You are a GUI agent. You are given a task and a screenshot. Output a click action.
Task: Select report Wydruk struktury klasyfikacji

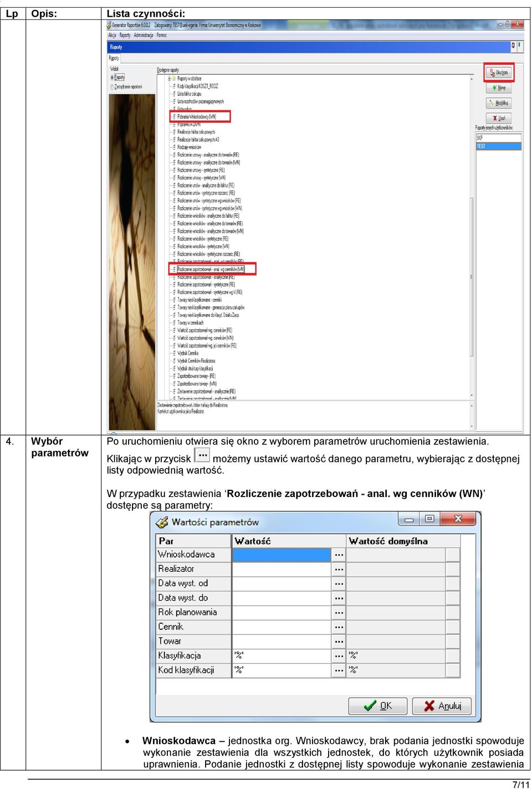coord(195,368)
